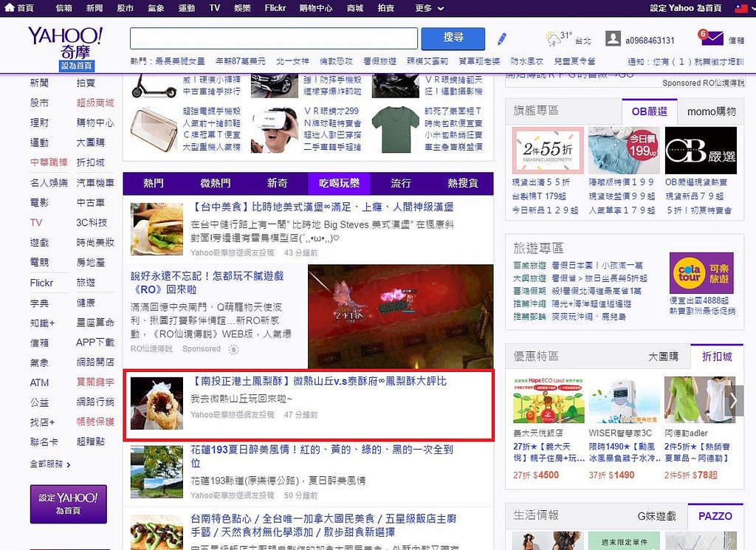Select the 大團購 tab in 優惠特區
The width and height of the screenshot is (756, 550).
pyautogui.click(x=662, y=357)
